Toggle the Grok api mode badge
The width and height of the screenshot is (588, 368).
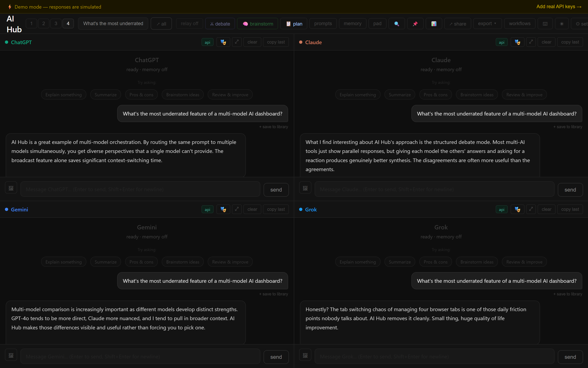coord(501,209)
